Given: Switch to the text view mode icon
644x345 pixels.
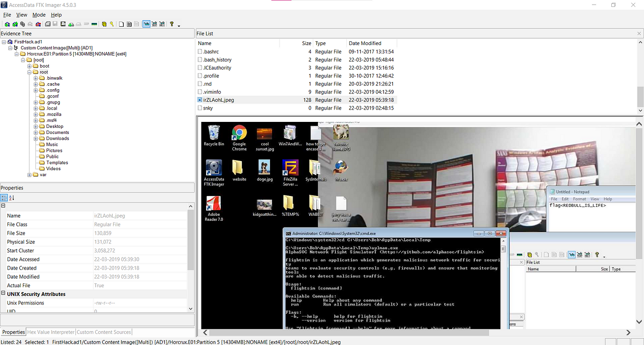Looking at the screenshot, I should [154, 24].
